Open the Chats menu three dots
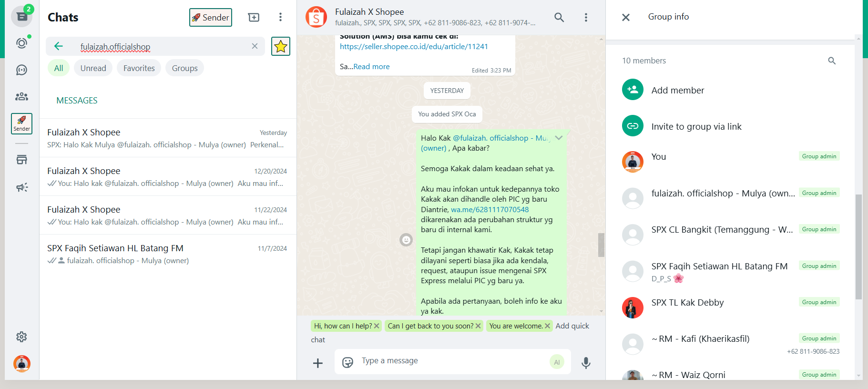Screen dimensions: 868x389 [280, 18]
